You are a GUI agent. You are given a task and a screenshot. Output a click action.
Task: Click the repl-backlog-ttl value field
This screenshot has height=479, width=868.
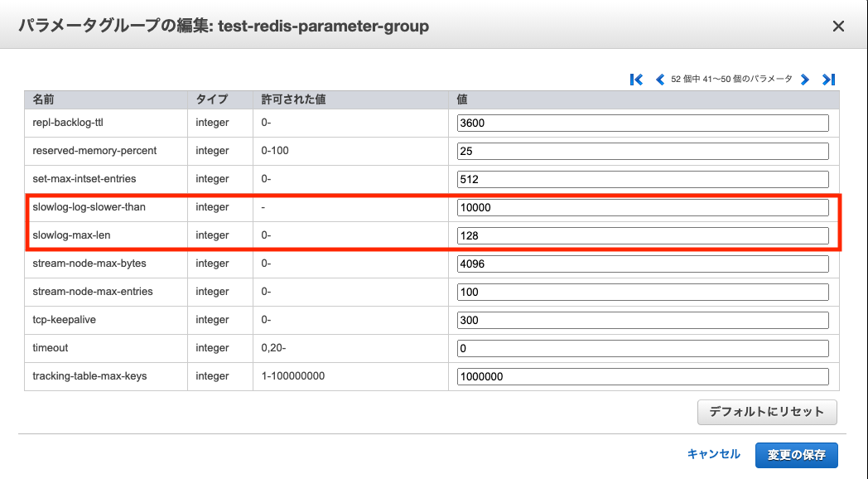(643, 123)
